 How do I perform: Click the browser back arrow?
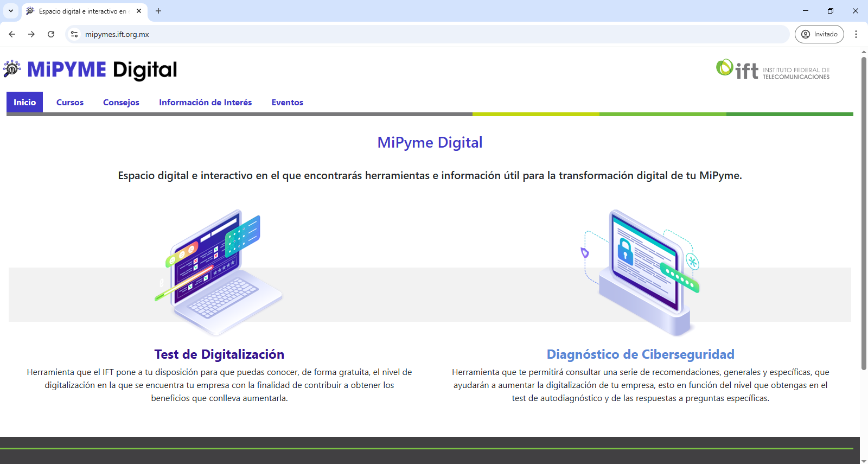coord(12,34)
